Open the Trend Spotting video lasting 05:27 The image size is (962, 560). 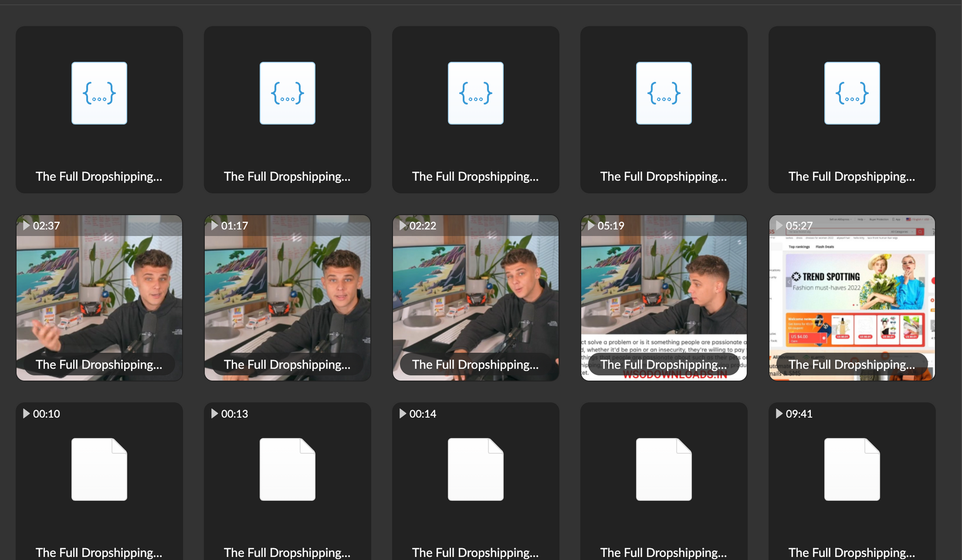click(852, 298)
